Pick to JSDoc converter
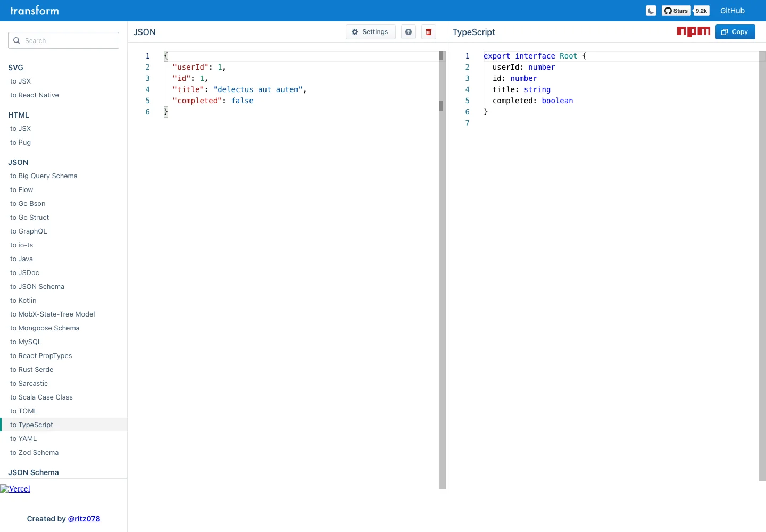Screen dimensions: 766x532 point(63,273)
